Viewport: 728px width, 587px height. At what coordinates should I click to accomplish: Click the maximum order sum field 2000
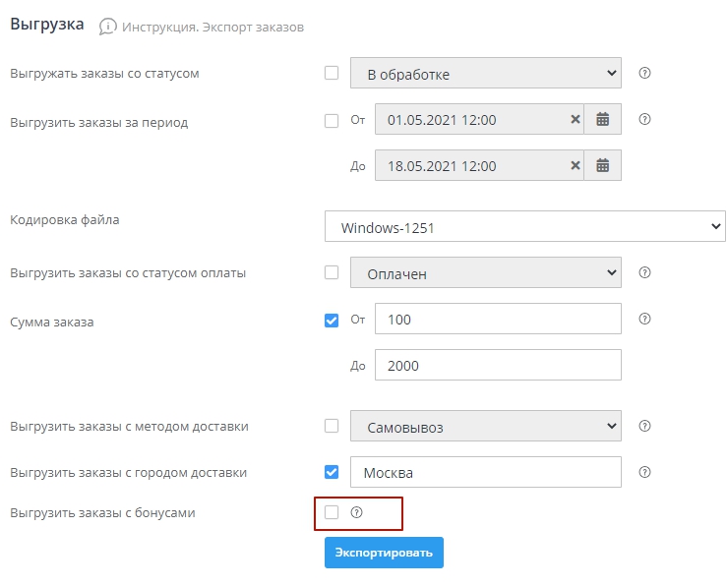498,365
